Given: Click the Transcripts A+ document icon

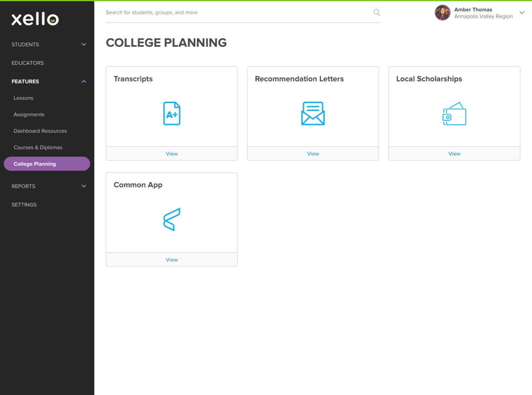Looking at the screenshot, I should 171,113.
